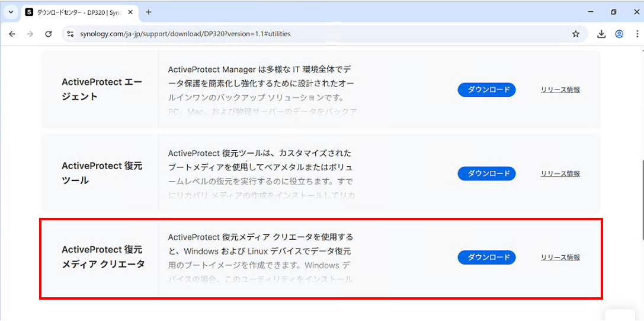Open the tab search chevron dropdown
Image resolution: width=644 pixels, height=321 pixels.
11,12
